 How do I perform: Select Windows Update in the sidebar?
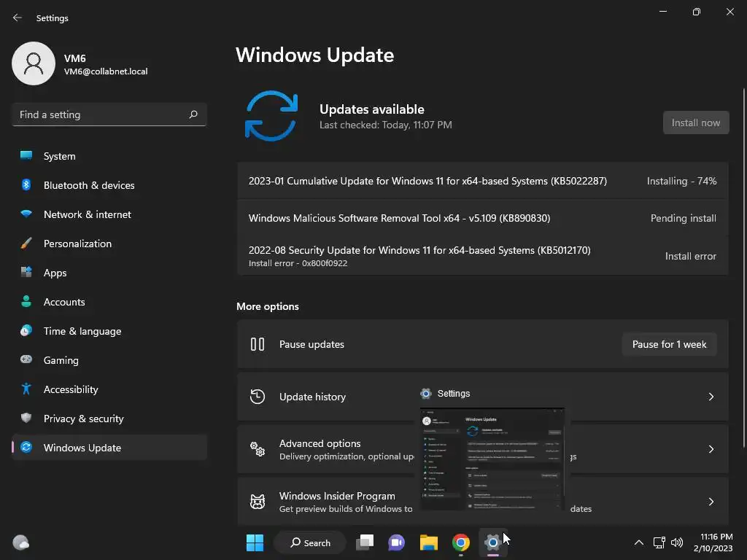click(109, 448)
